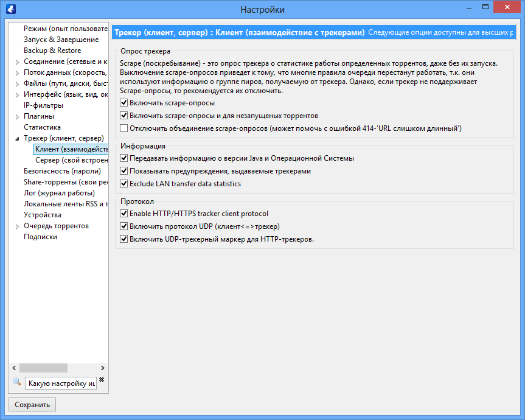Image resolution: width=525 pixels, height=420 pixels.
Task: Disable 'Включить протокол UDP' checkbox
Action: click(x=124, y=226)
